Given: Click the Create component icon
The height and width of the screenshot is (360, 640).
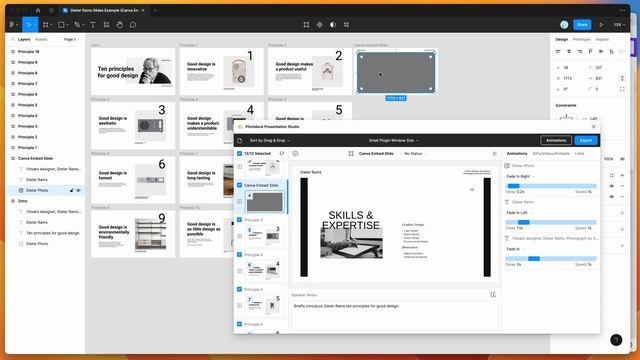Looking at the screenshot, I should click(320, 25).
